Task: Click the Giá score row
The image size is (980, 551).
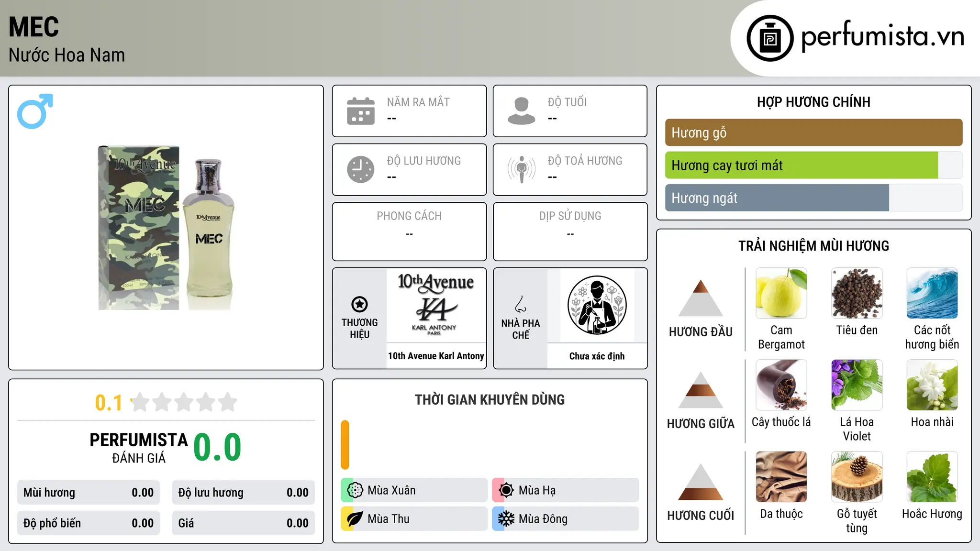Action: point(244,523)
